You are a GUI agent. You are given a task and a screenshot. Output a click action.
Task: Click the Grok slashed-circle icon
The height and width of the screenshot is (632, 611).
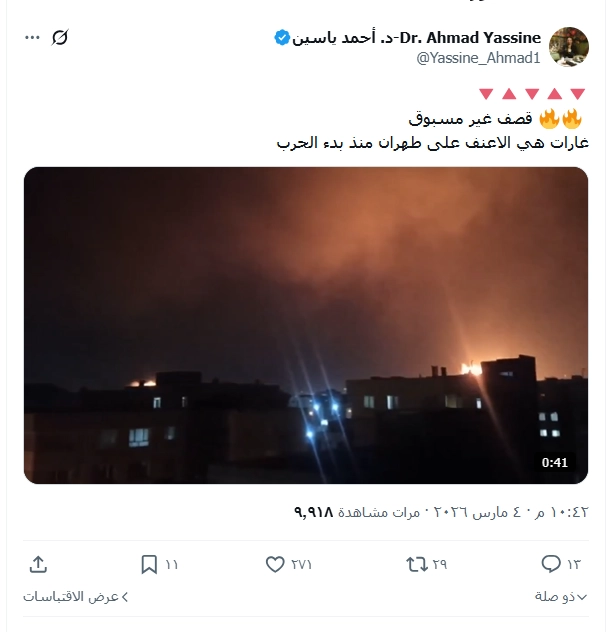60,37
